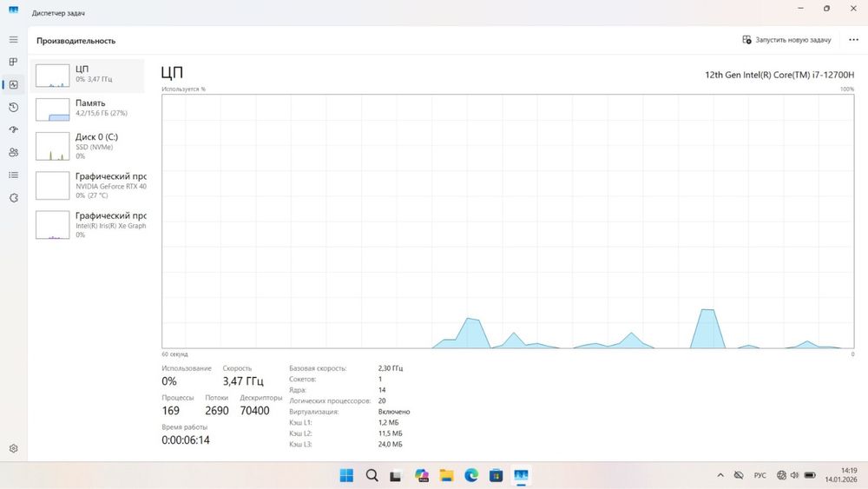Image resolution: width=868 pixels, height=489 pixels.
Task: Open the Startup apps icon in sidebar
Action: 13,129
